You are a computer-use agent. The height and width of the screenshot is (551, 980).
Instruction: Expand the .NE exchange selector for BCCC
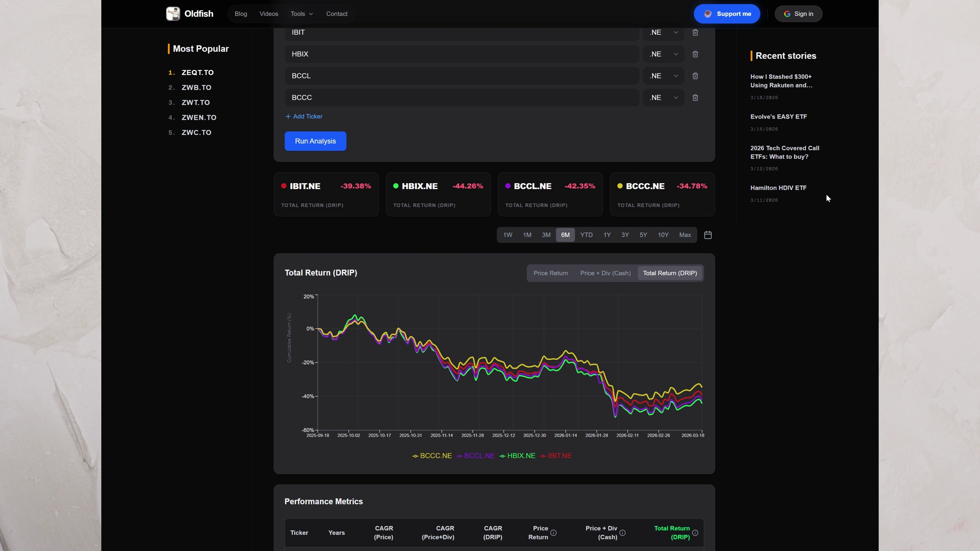(x=664, y=98)
